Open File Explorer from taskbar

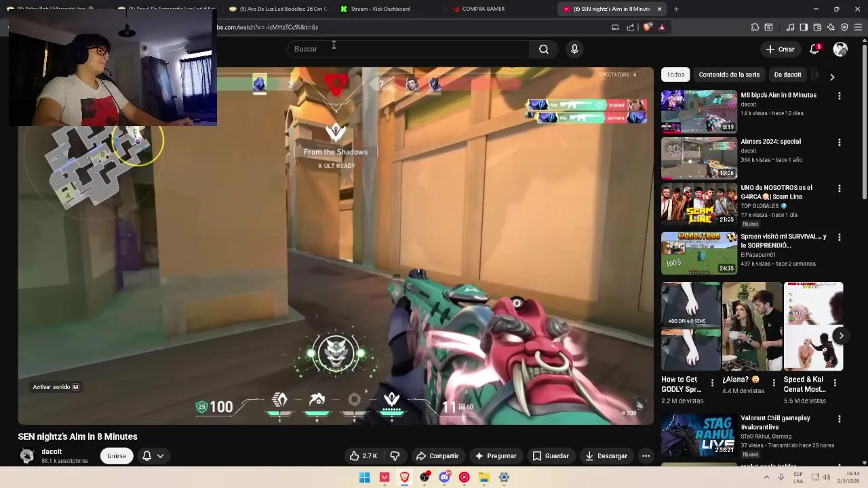pos(484,477)
